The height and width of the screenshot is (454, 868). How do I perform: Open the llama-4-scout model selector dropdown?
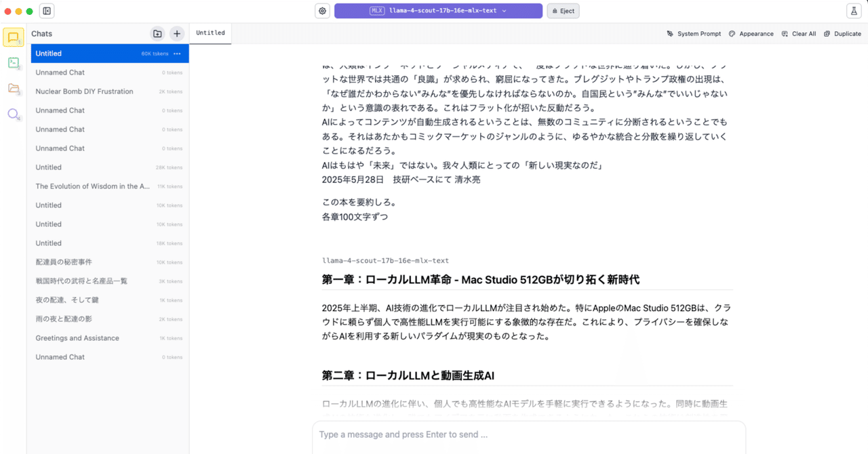click(438, 11)
